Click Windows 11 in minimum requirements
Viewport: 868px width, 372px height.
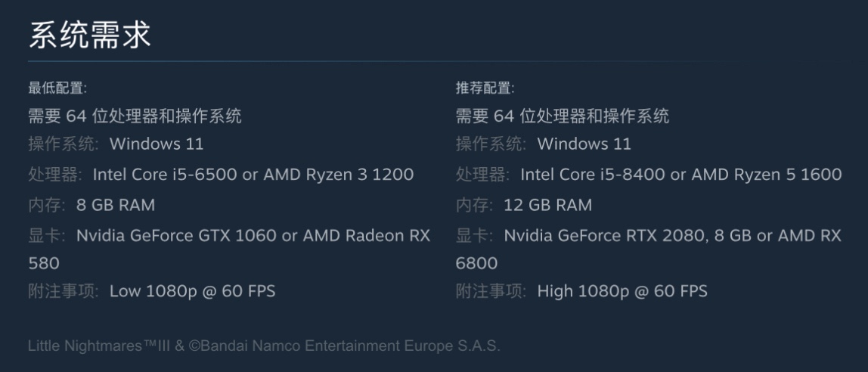pos(157,144)
